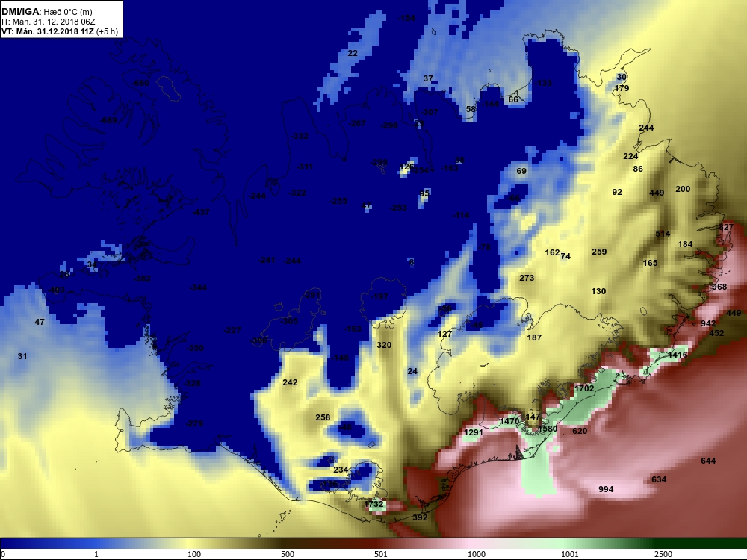Click the '273' value label
The width and height of the screenshot is (747, 560).
pyautogui.click(x=527, y=278)
